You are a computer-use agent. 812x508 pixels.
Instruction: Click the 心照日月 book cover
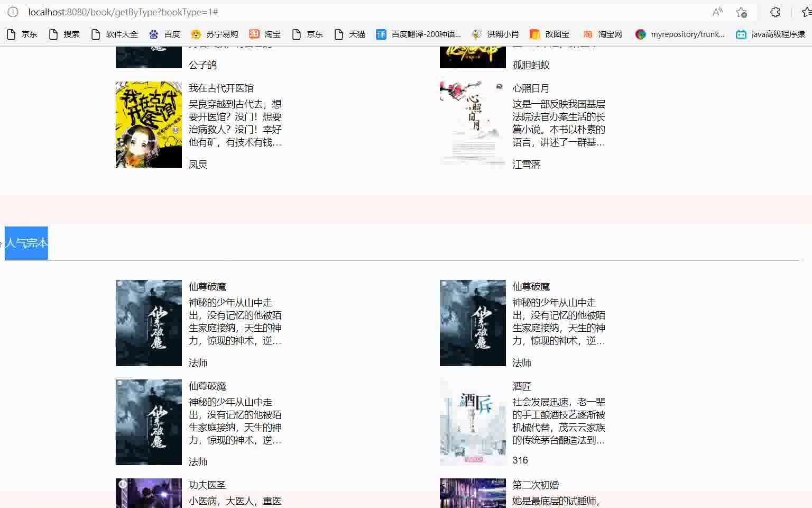click(473, 124)
